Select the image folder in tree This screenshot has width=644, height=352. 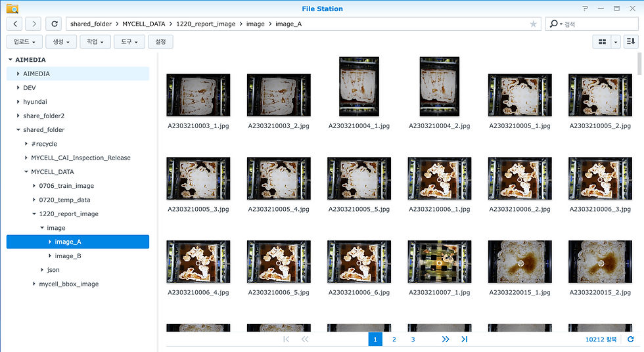coord(56,228)
